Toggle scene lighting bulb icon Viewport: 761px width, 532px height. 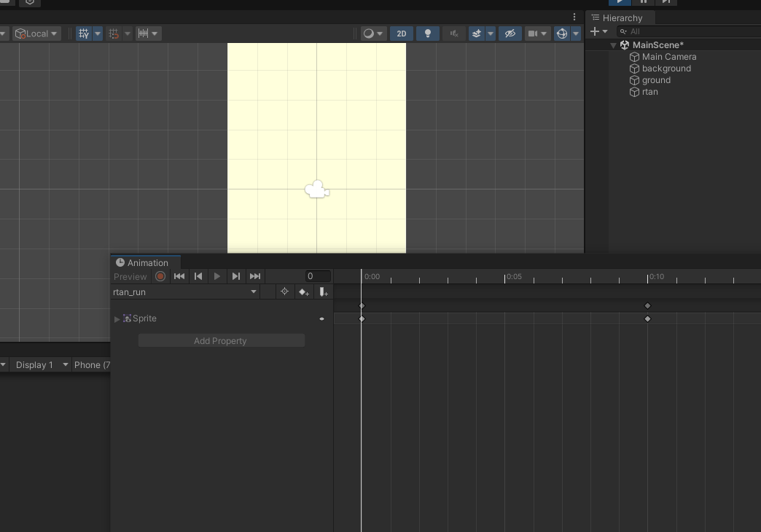tap(428, 34)
